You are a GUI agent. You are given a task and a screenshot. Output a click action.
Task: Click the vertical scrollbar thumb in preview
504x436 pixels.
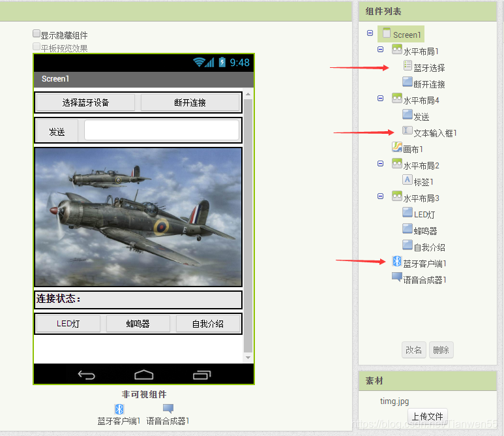[x=248, y=226]
